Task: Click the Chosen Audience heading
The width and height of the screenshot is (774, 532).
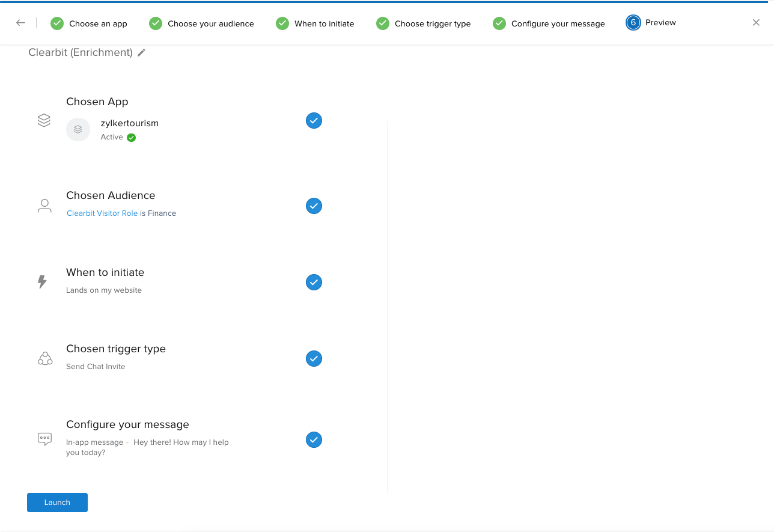Action: coord(111,195)
